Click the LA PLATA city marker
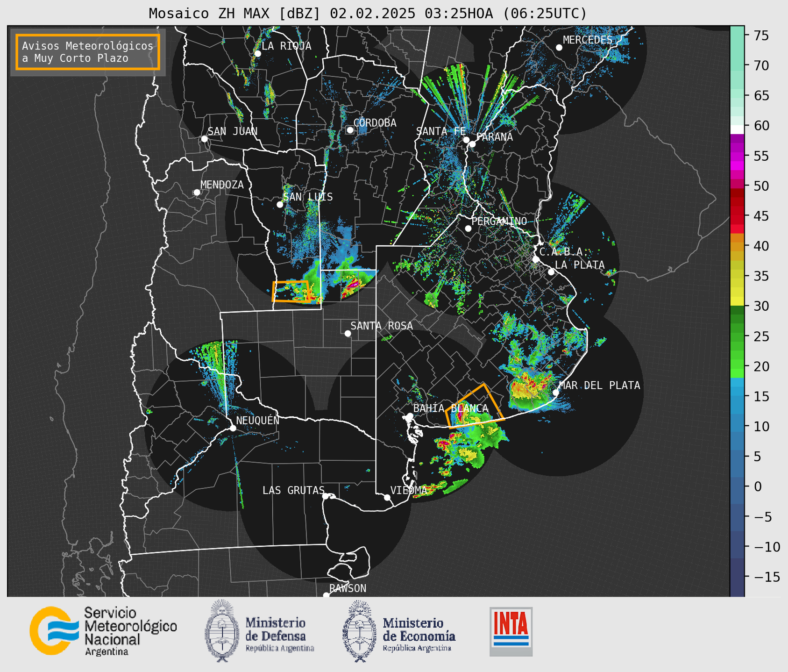Viewport: 788px width, 672px height. pyautogui.click(x=551, y=272)
